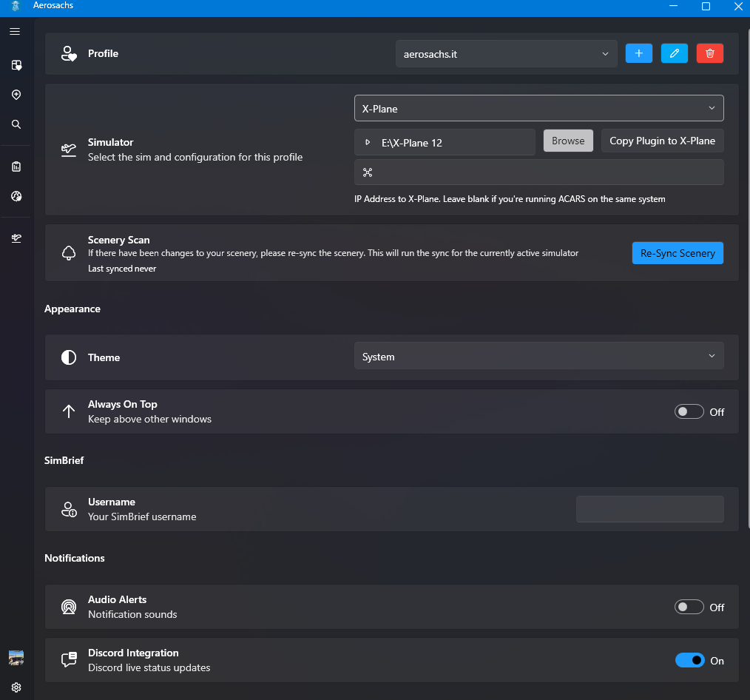Click the sidebar icon with heart badge

(16, 65)
